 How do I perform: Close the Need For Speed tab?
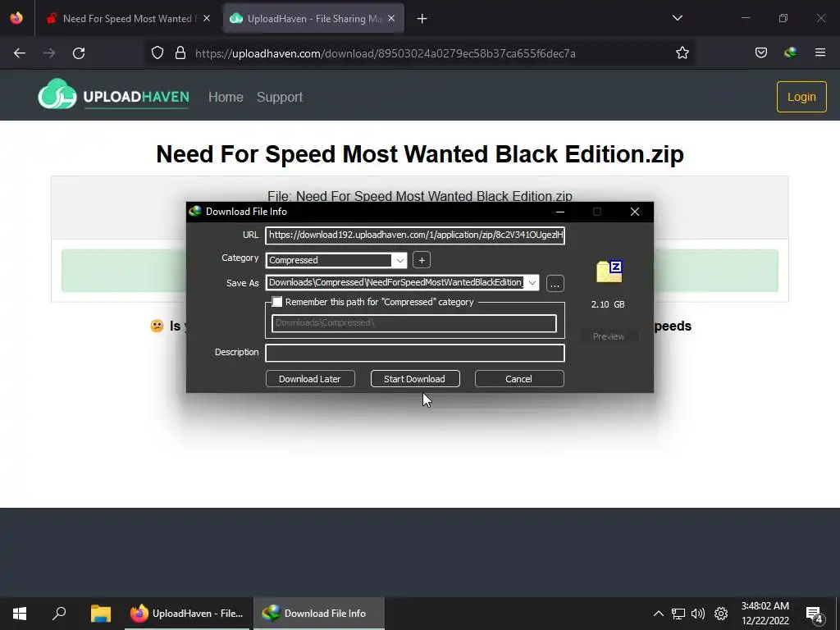pos(207,18)
